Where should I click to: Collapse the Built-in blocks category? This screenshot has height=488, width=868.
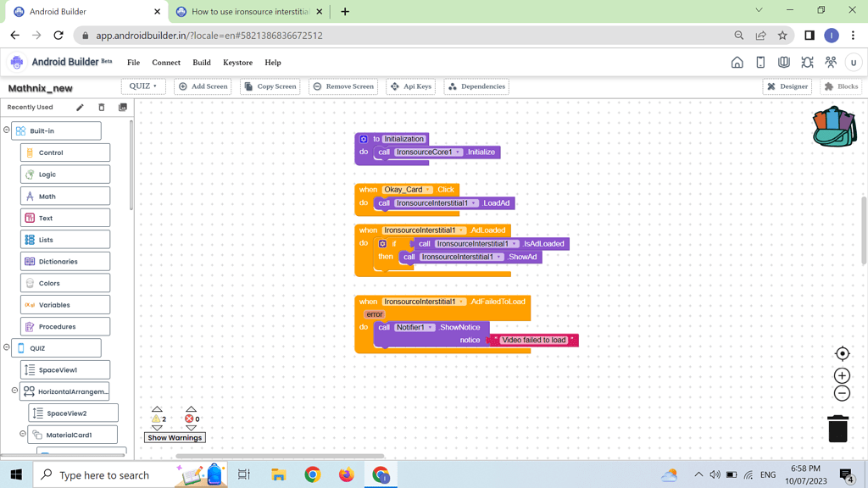click(x=6, y=130)
